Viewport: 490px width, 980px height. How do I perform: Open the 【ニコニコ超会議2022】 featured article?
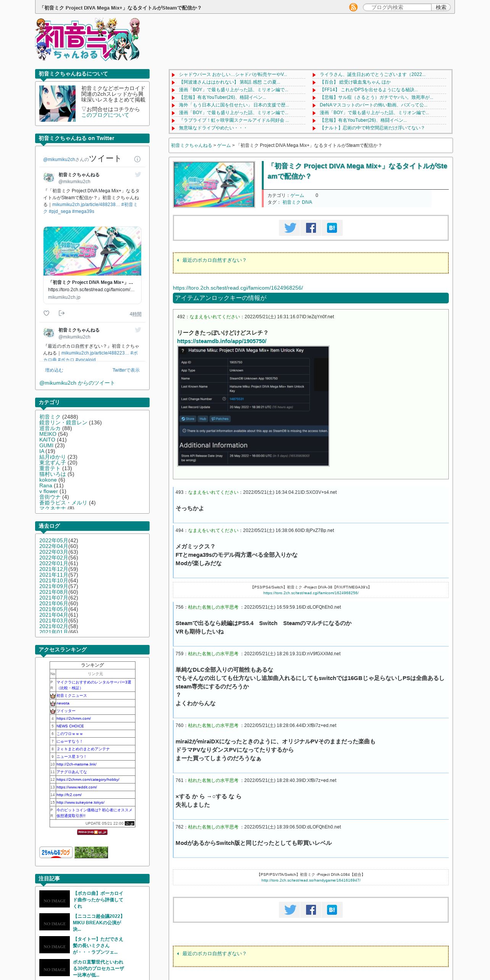pyautogui.click(x=98, y=923)
